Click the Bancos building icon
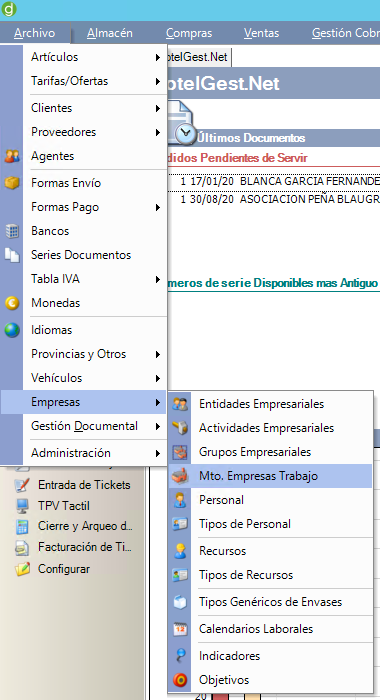The height and width of the screenshot is (700, 380). click(12, 231)
